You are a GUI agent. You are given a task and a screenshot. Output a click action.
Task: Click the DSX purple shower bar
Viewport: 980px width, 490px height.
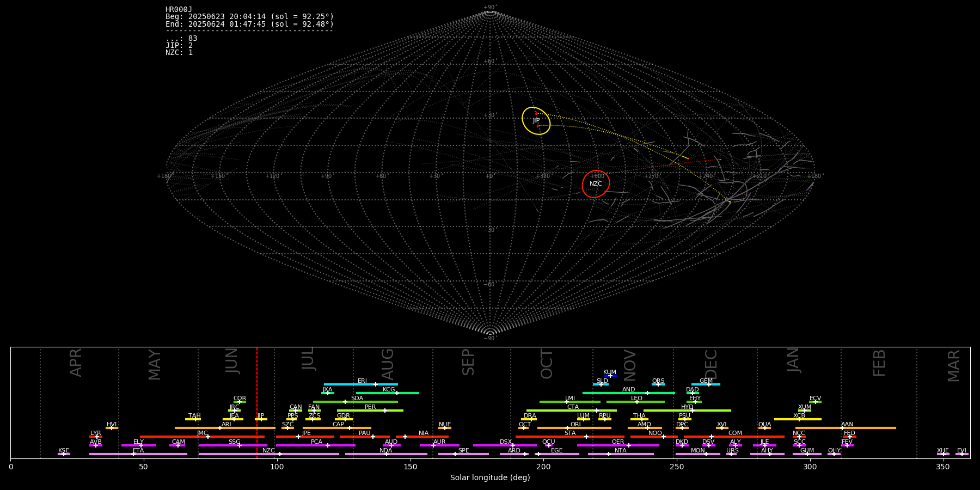505,445
